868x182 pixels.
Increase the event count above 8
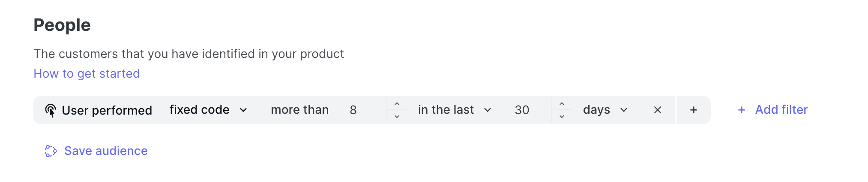click(397, 104)
